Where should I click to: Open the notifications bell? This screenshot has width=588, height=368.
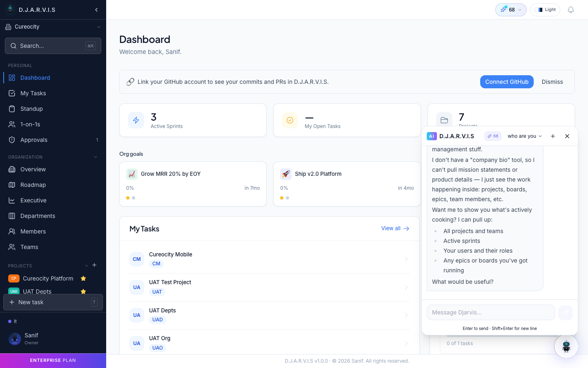tap(571, 10)
